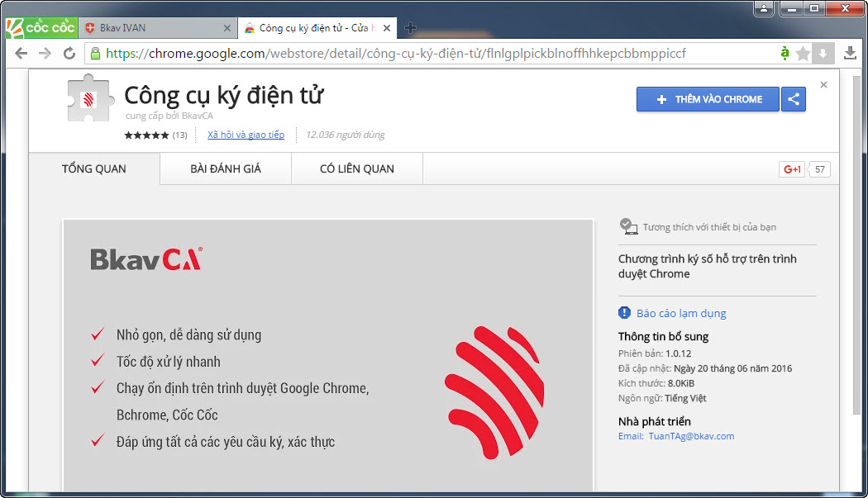Click 'Đáp ứng tất cả các yêu cầu ký' line
Screen dimensions: 868x498
226,442
